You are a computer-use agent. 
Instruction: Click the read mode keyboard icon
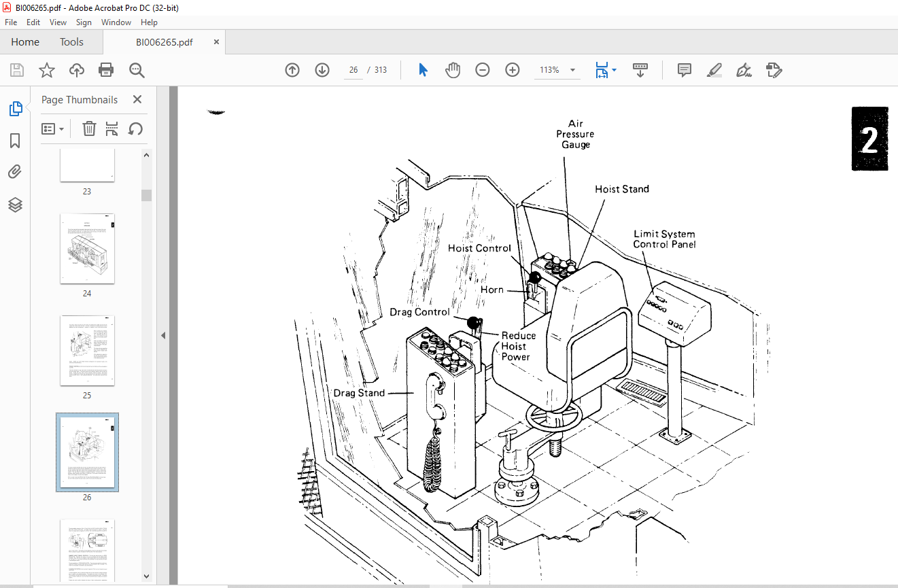click(x=640, y=70)
